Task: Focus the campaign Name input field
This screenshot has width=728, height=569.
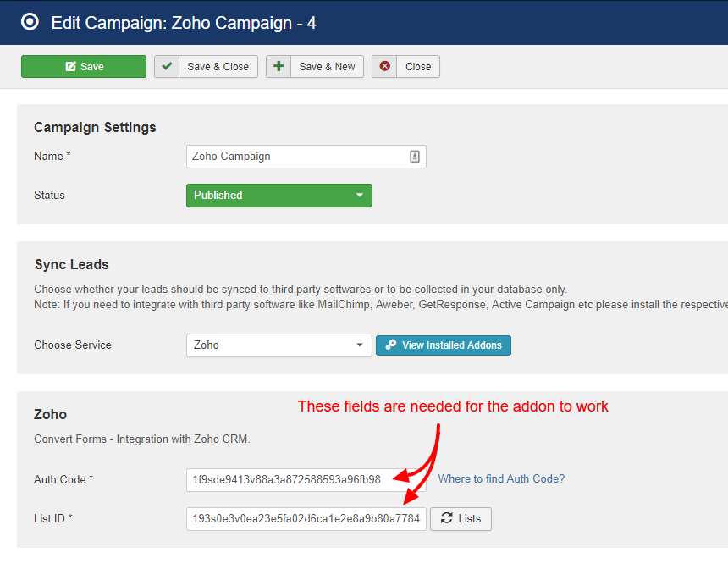Action: (306, 157)
